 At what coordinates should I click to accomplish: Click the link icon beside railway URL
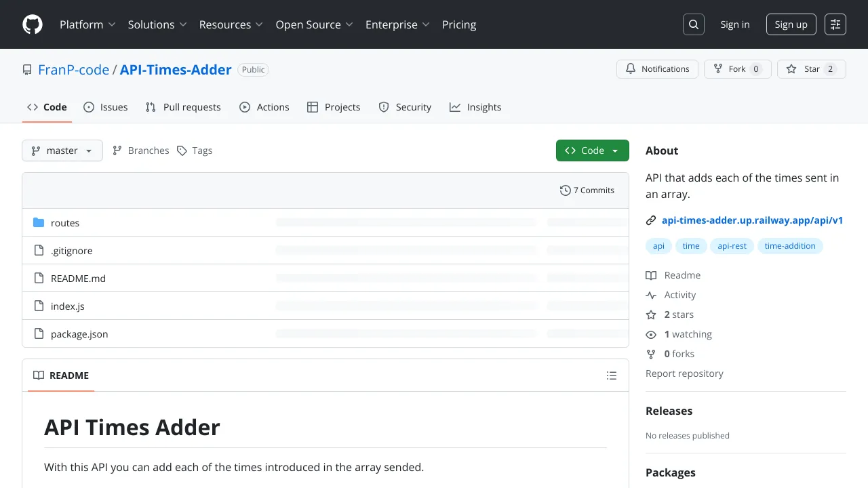click(651, 220)
